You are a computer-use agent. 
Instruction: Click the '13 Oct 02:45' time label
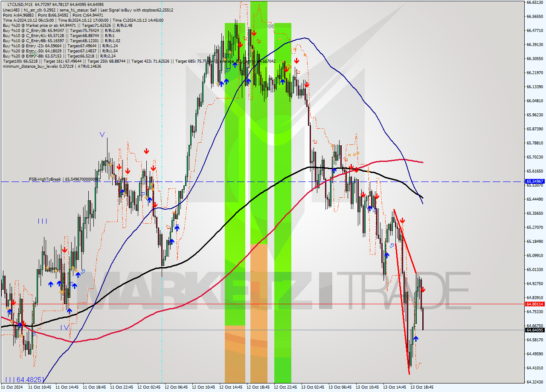point(313,387)
